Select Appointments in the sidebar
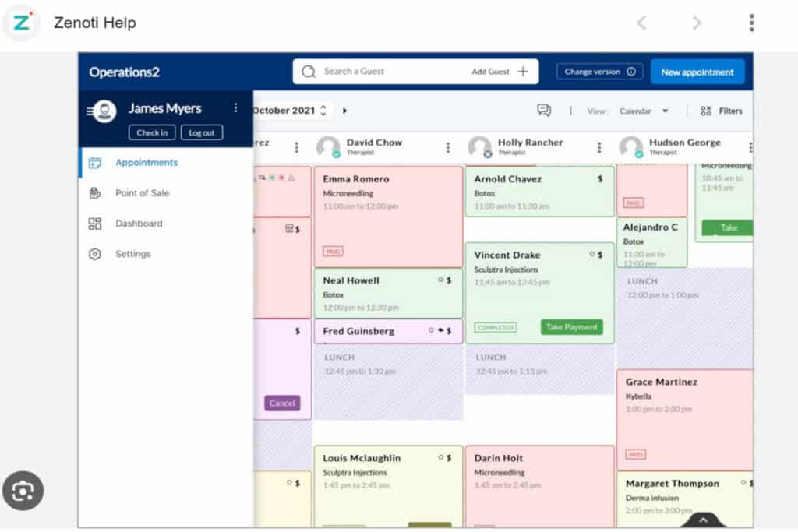The image size is (798, 532). (147, 163)
